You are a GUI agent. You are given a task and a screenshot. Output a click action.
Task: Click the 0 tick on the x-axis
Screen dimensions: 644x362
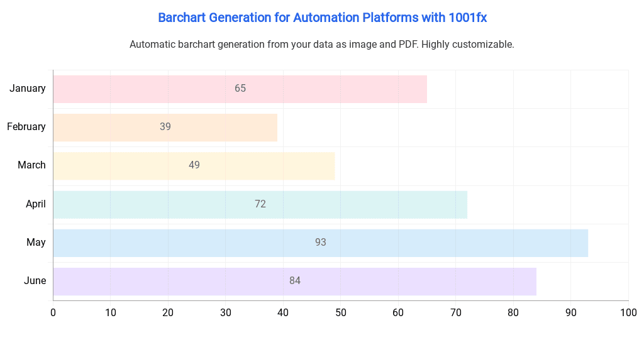pyautogui.click(x=53, y=312)
